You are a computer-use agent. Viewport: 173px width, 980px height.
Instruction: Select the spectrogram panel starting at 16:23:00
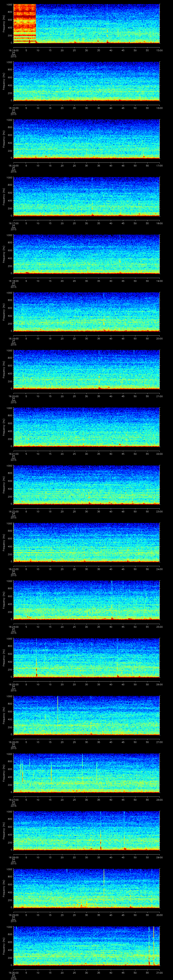coord(87,543)
